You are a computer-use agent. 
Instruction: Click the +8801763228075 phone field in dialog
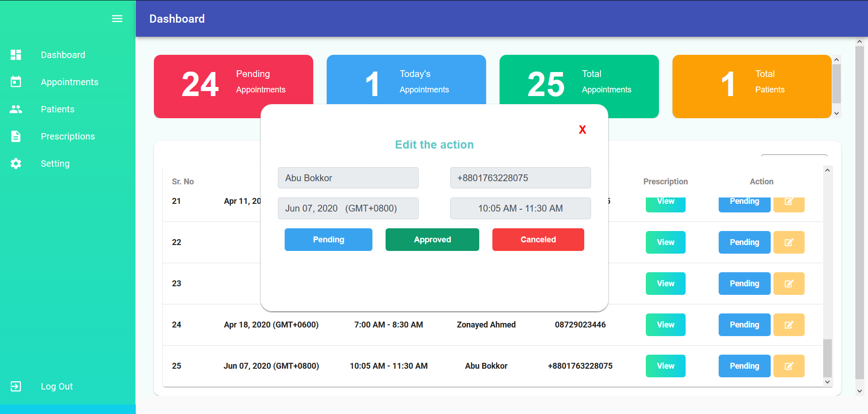click(x=520, y=178)
